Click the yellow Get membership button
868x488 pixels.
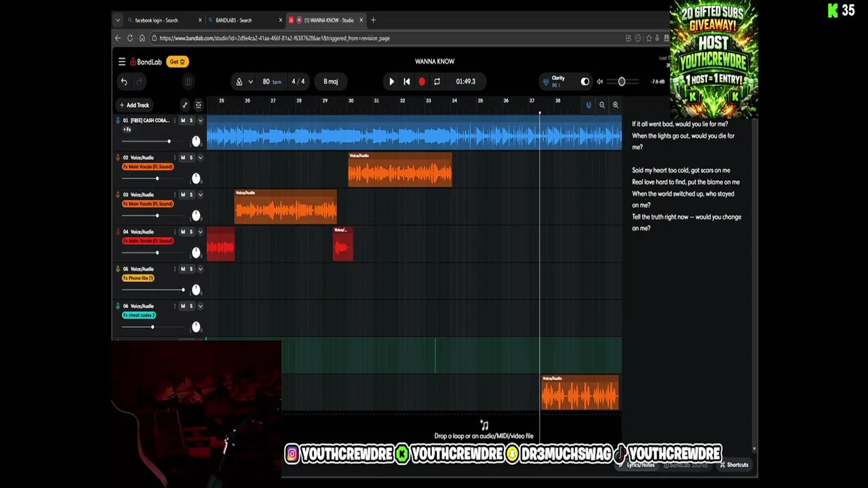177,62
